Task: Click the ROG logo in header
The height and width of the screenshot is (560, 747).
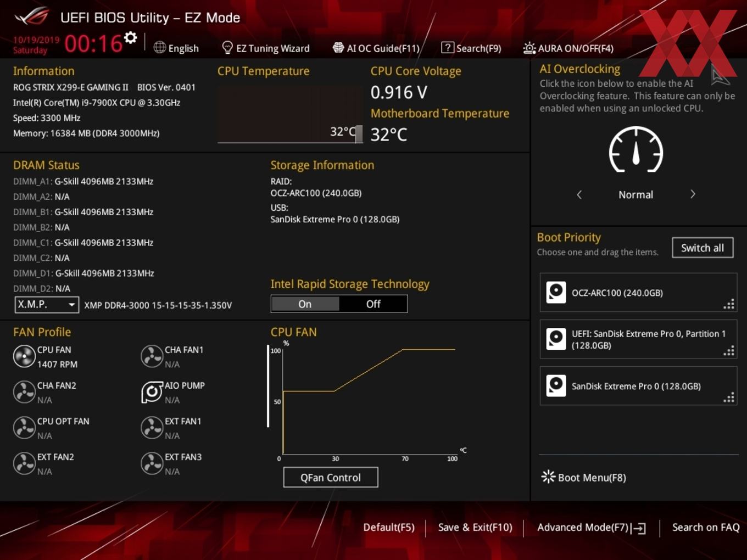Action: tap(32, 16)
